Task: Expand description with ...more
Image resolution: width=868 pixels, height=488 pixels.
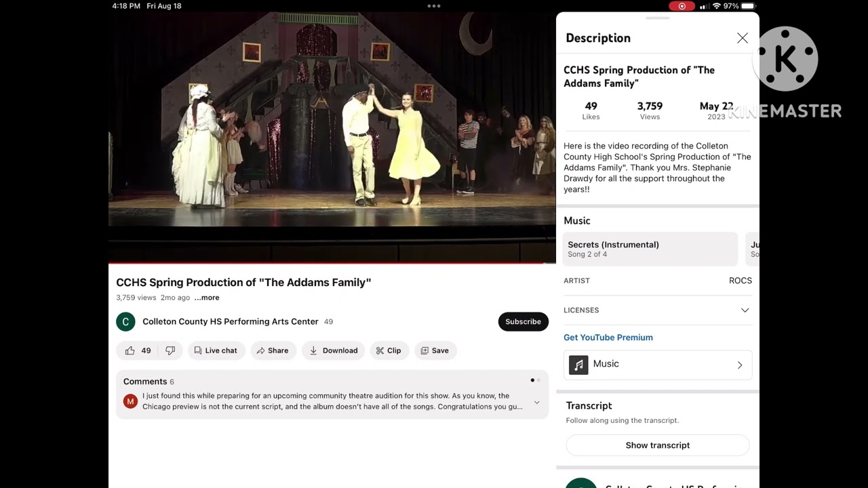Action: [207, 298]
